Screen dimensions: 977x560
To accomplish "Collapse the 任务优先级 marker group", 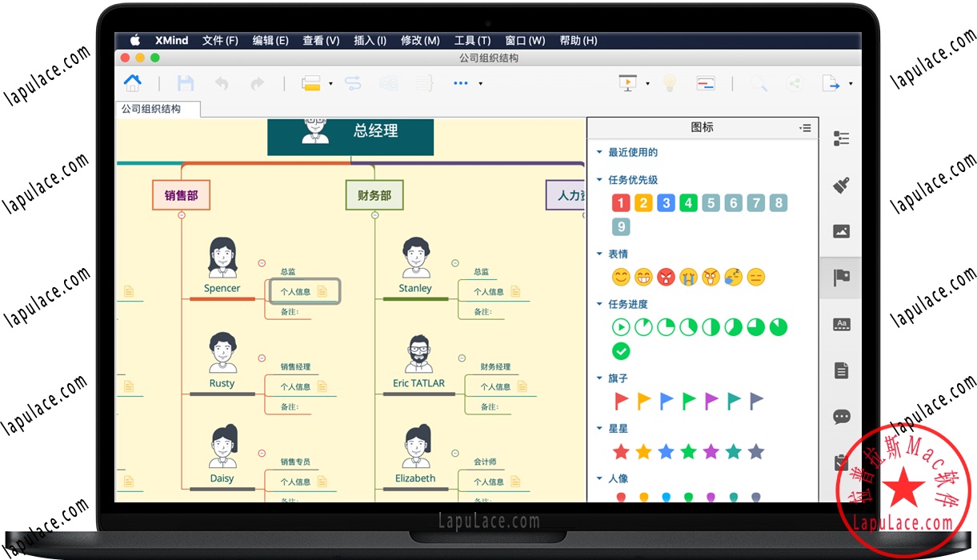I will 599,179.
